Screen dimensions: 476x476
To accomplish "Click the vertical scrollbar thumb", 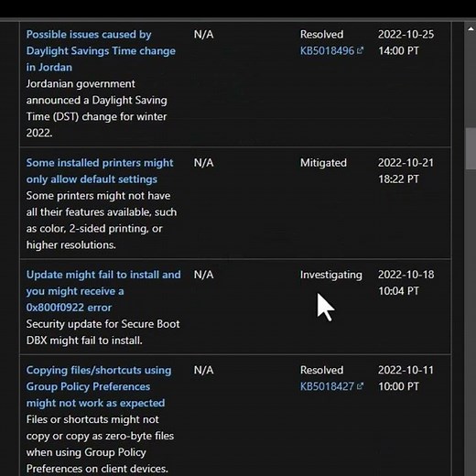I will coord(471,148).
